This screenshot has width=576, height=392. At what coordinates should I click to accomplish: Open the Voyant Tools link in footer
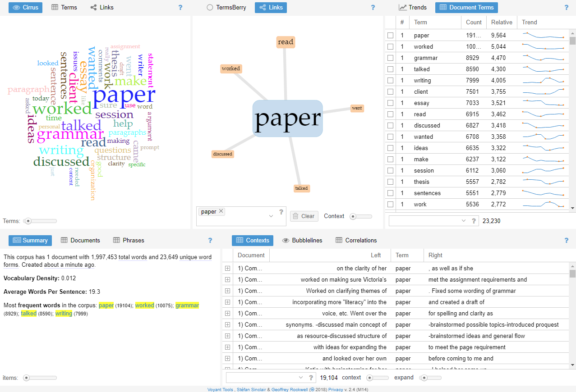point(220,389)
